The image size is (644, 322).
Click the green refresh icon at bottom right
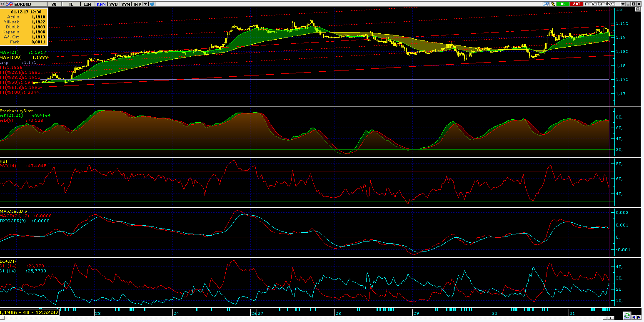click(627, 314)
